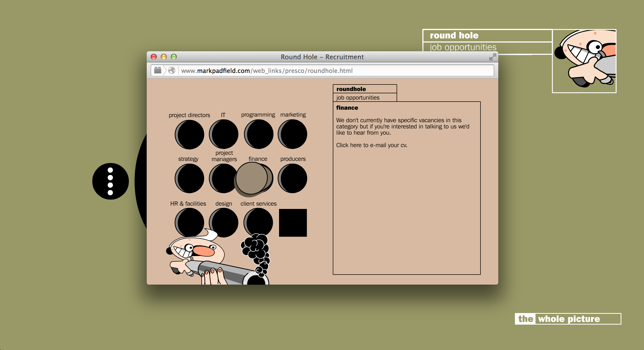Select the IT round hole
Viewport: 644px width, 350px height.
(x=224, y=134)
